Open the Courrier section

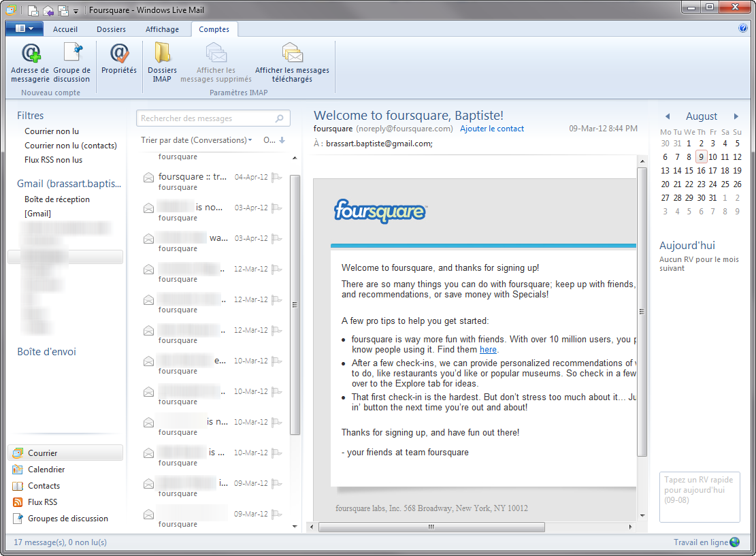[65, 453]
